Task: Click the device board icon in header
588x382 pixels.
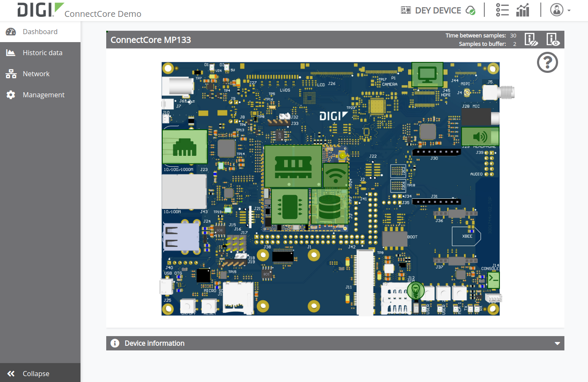Action: pos(406,10)
